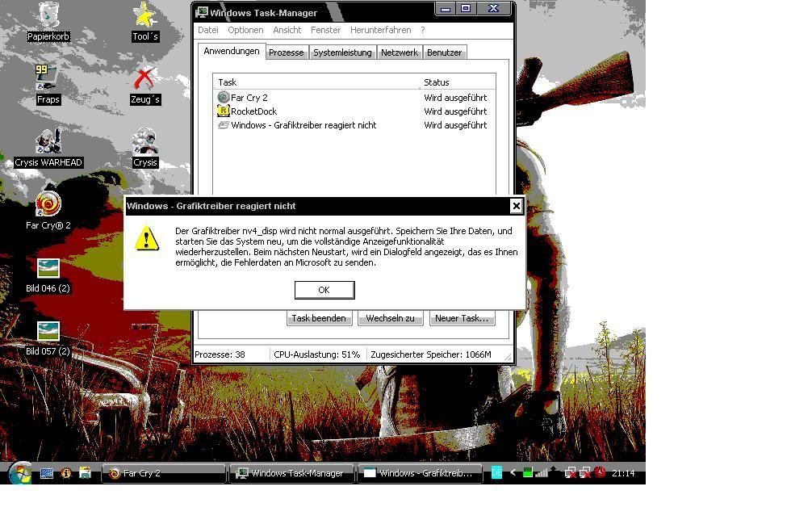Expand hidden tray icons arrow
812x520 pixels.
point(513,472)
